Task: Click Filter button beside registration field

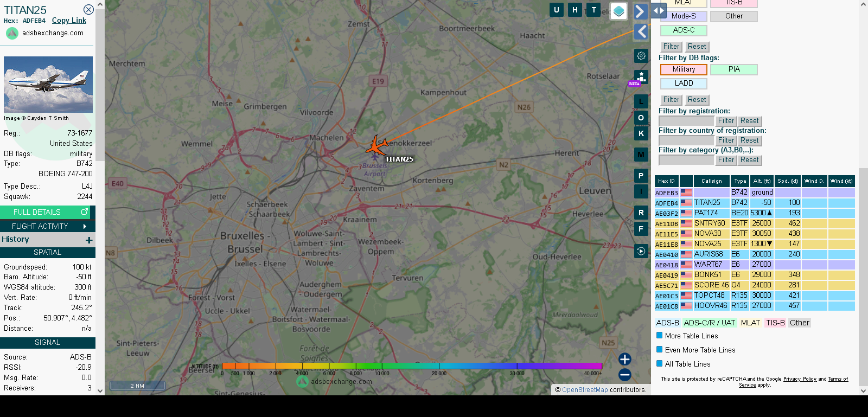Action: (x=726, y=121)
